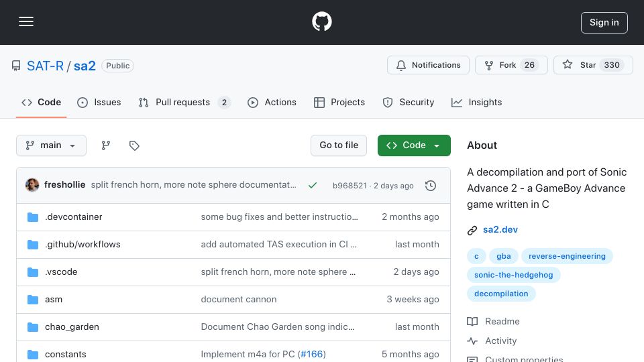
Task: Select the 'decompilation' topic tag
Action: (501, 294)
